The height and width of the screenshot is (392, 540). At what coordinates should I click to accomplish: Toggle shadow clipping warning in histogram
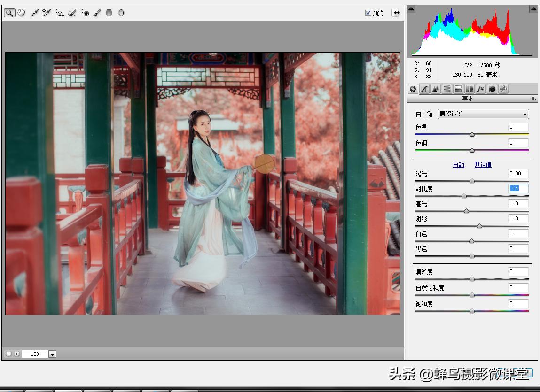point(411,8)
